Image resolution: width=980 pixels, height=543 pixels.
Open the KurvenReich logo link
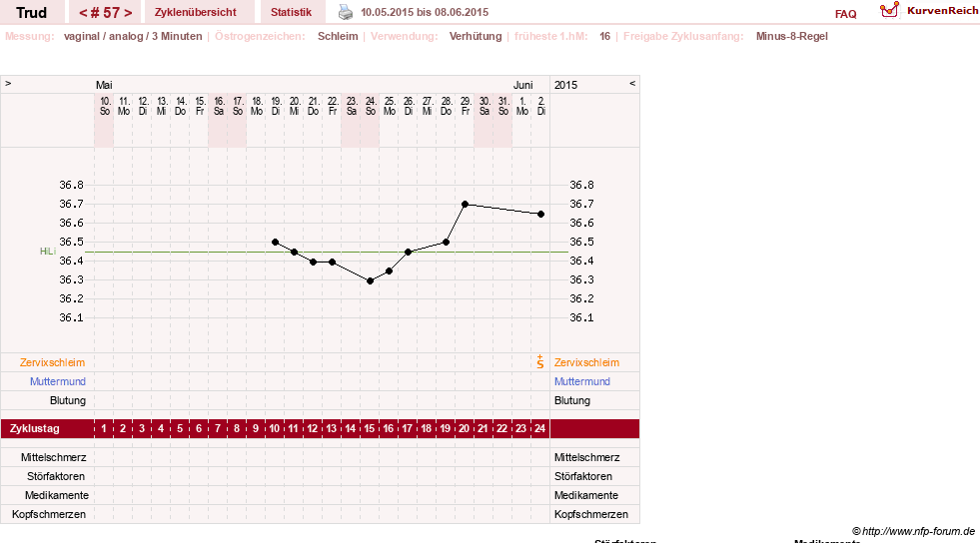tap(929, 11)
